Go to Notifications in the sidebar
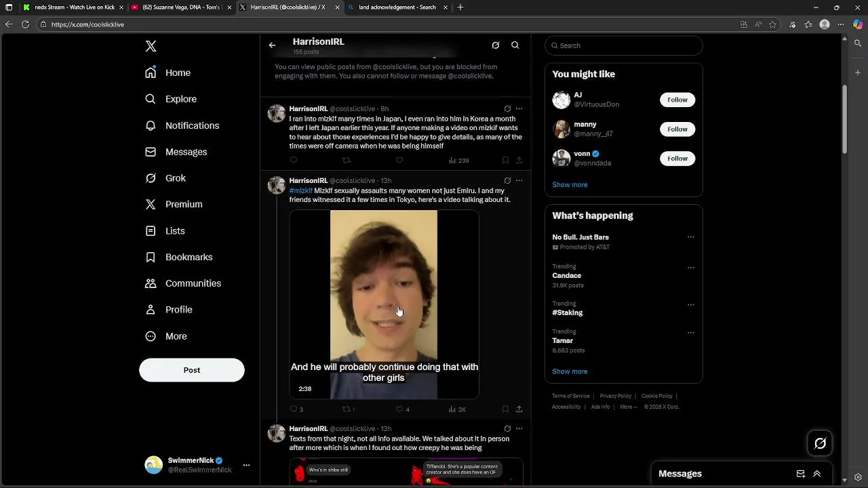This screenshot has width=868, height=488. pyautogui.click(x=182, y=125)
